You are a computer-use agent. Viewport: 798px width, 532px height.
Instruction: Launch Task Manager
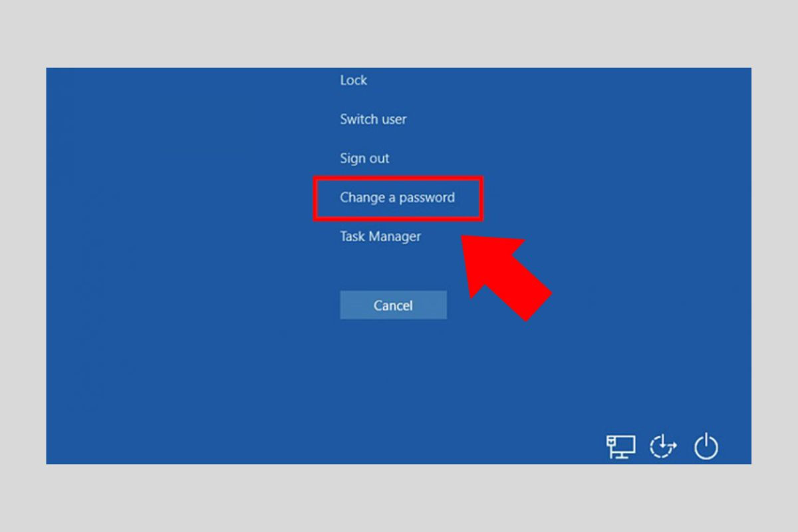click(380, 237)
